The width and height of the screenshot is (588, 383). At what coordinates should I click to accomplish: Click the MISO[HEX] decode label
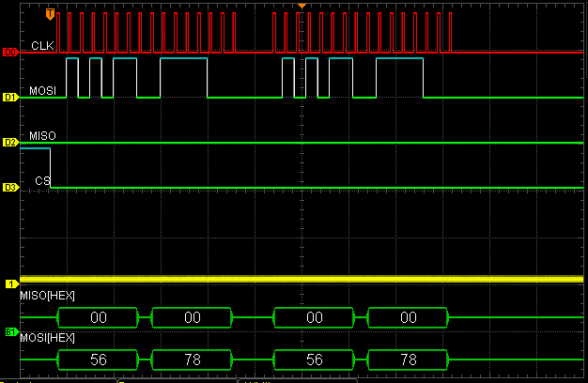click(47, 296)
